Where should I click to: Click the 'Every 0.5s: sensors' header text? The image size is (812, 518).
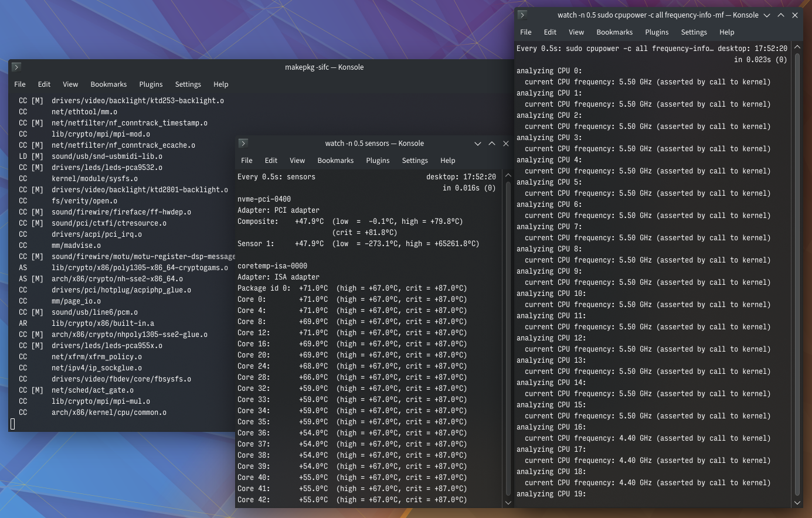coord(276,177)
